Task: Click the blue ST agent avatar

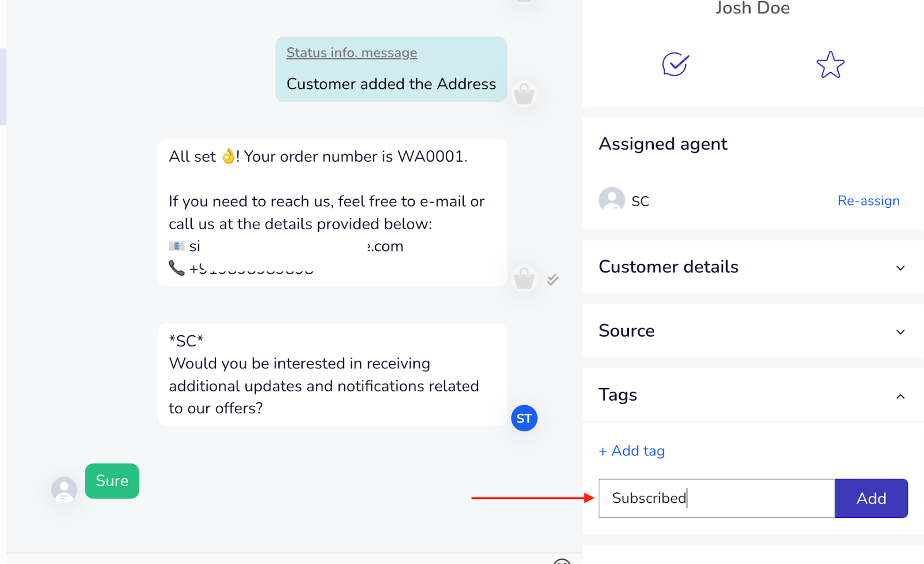Action: tap(524, 419)
